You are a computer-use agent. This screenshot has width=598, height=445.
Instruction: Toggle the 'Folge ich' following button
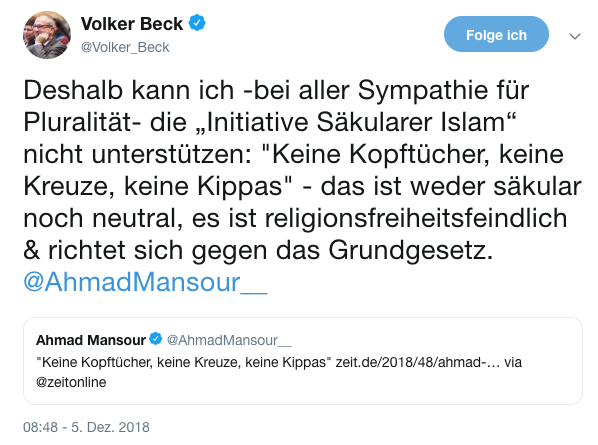496,34
